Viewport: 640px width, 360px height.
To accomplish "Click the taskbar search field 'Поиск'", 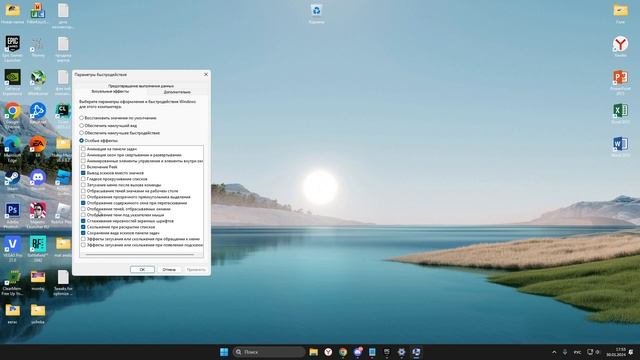I will coord(269,352).
